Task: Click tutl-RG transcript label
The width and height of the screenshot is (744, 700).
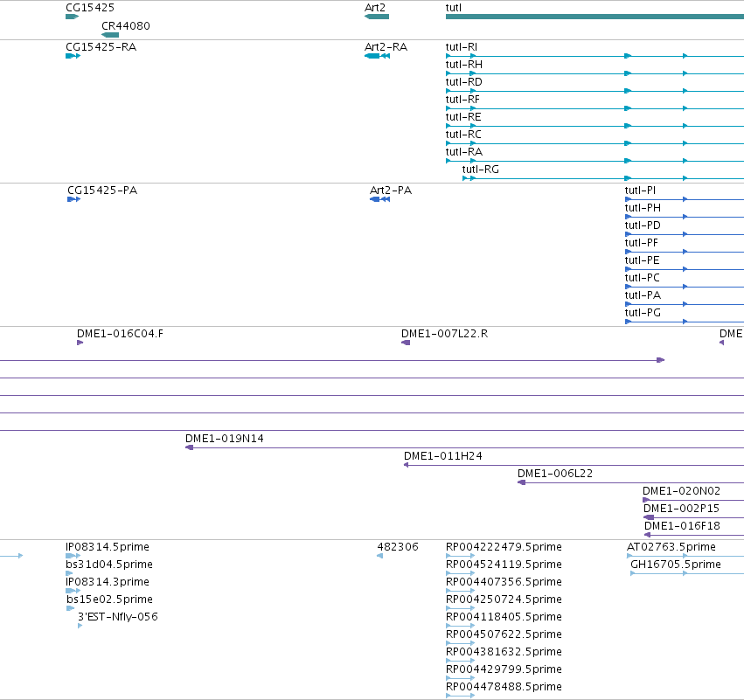Action: [x=481, y=170]
